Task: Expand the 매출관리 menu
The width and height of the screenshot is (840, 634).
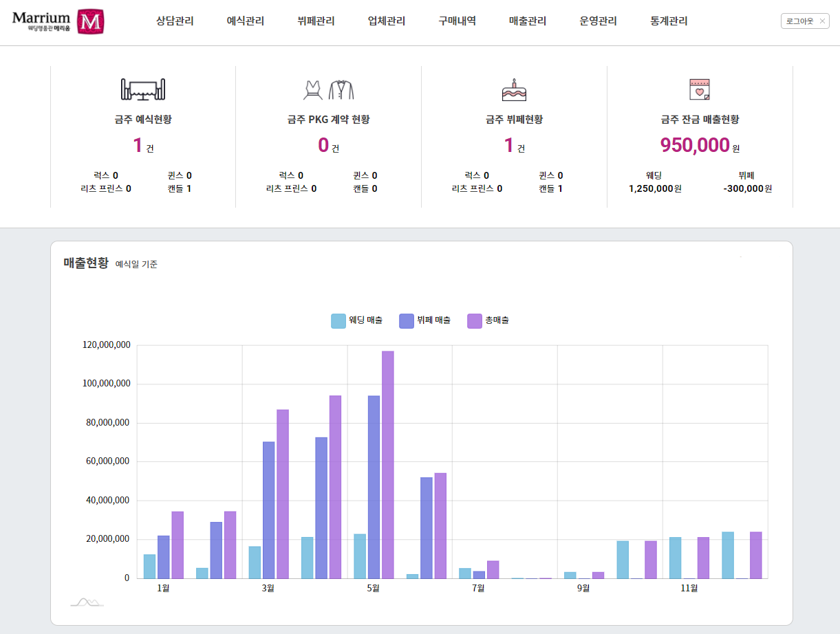Action: coord(528,21)
